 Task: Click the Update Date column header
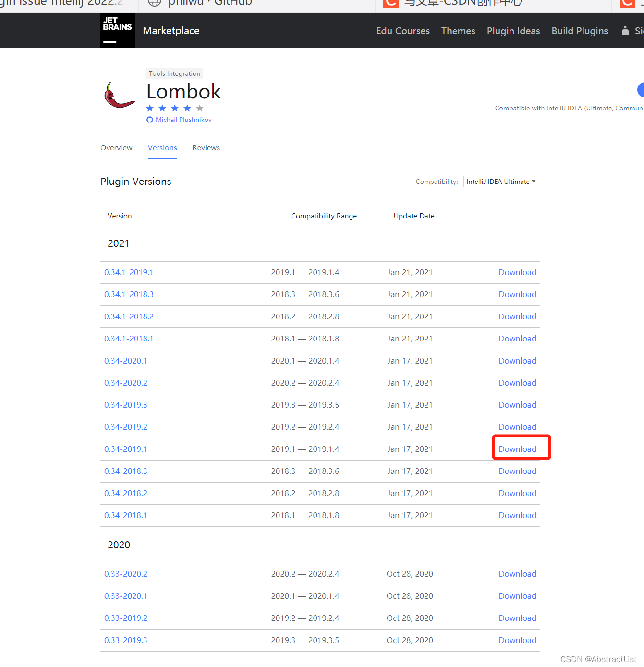point(414,216)
